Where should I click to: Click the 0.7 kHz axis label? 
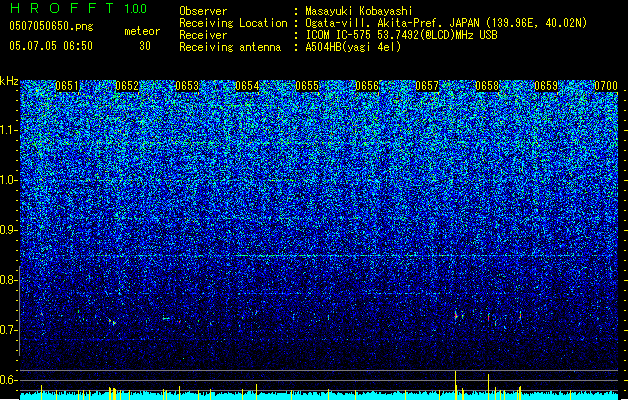point(9,330)
